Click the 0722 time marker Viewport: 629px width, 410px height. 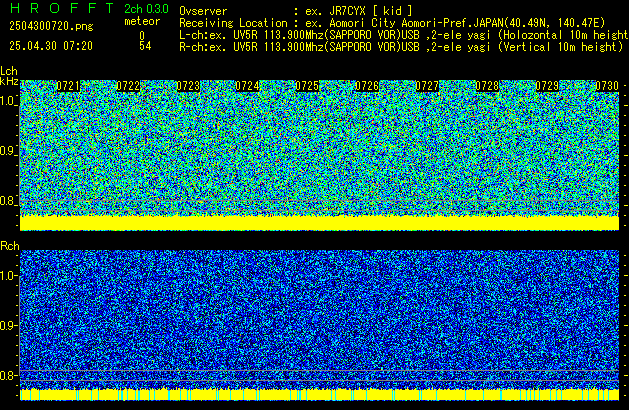[128, 86]
